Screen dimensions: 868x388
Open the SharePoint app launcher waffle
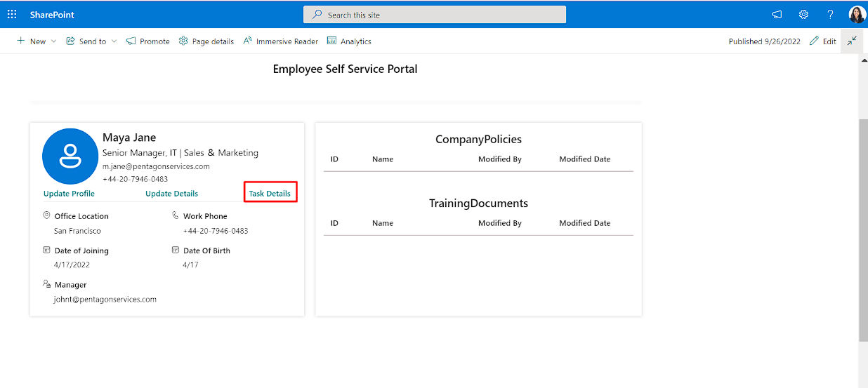click(12, 14)
